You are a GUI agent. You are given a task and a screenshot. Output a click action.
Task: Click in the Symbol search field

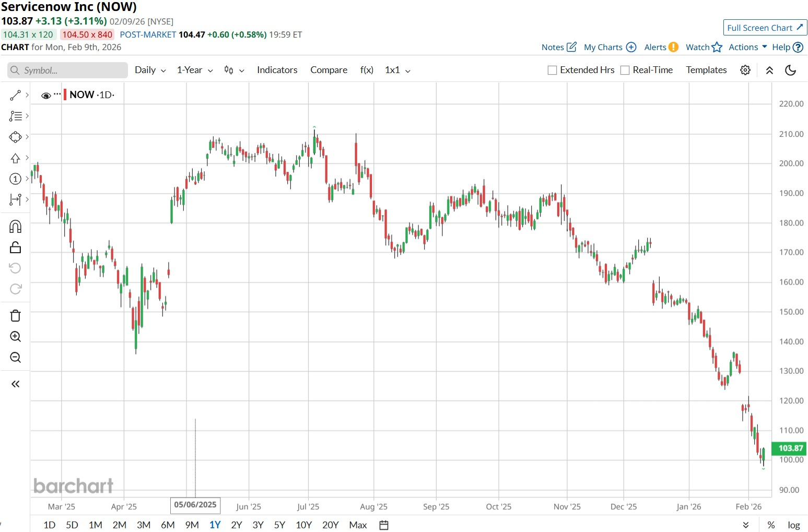point(68,70)
